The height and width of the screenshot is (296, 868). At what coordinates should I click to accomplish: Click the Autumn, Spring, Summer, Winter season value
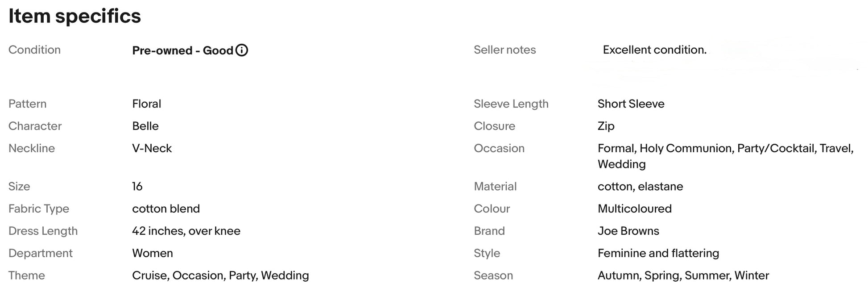click(x=683, y=275)
